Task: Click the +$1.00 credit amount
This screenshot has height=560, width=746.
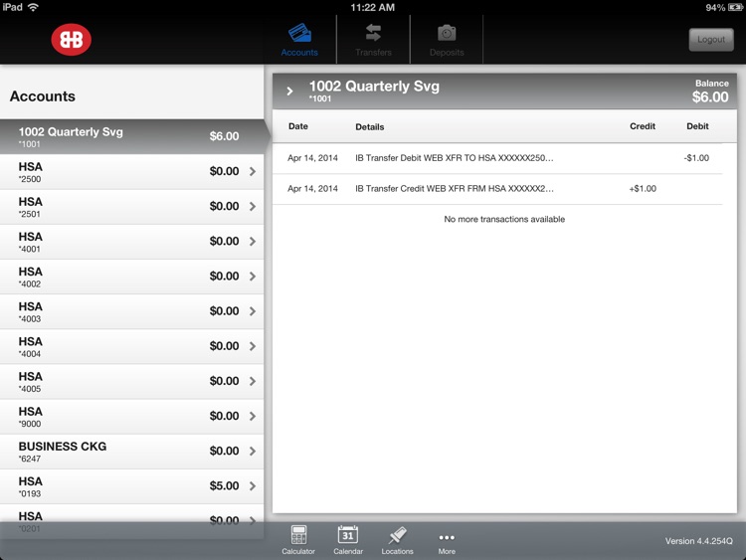Action: [643, 189]
